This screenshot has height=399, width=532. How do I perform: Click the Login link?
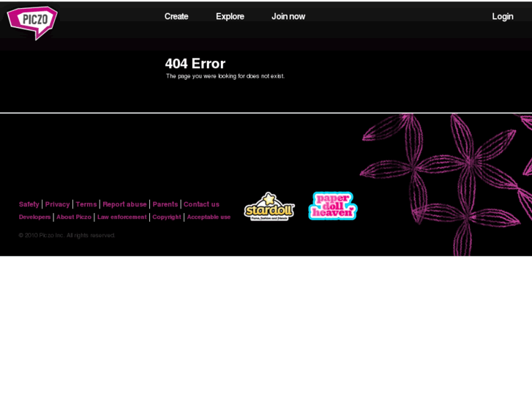[503, 16]
